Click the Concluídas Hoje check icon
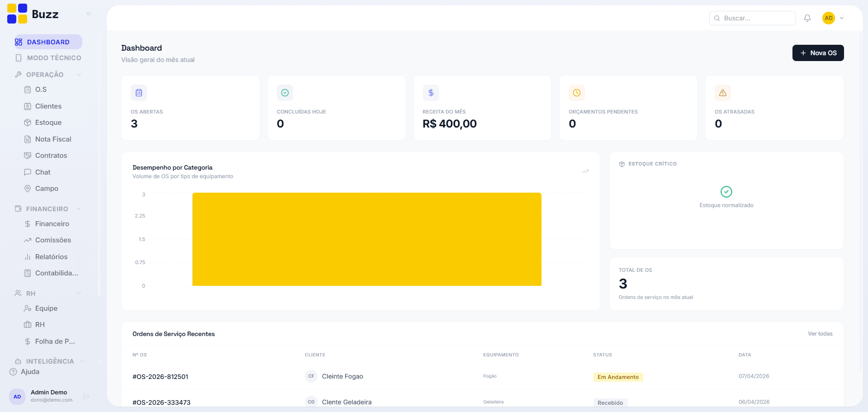This screenshot has height=412, width=868. coord(285,93)
